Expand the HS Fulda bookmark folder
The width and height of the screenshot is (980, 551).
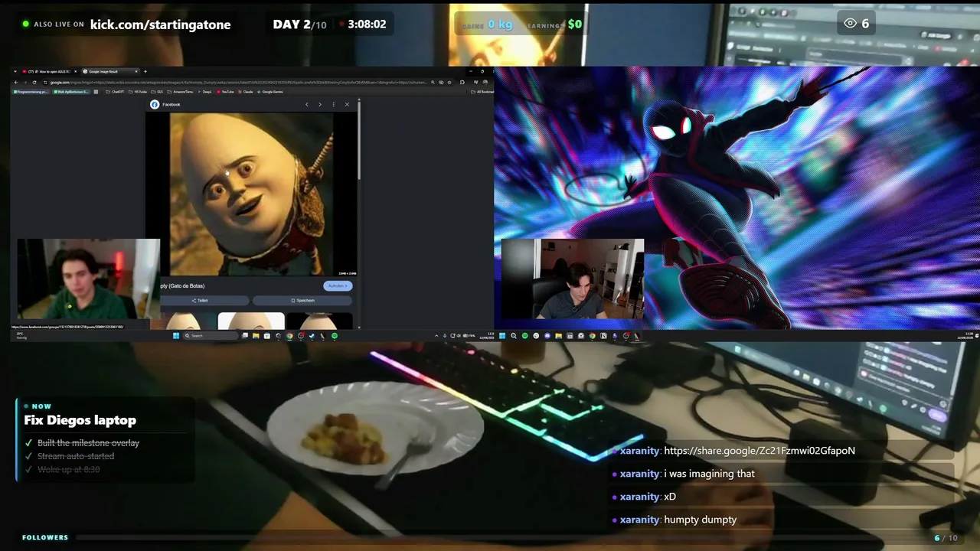[138, 92]
